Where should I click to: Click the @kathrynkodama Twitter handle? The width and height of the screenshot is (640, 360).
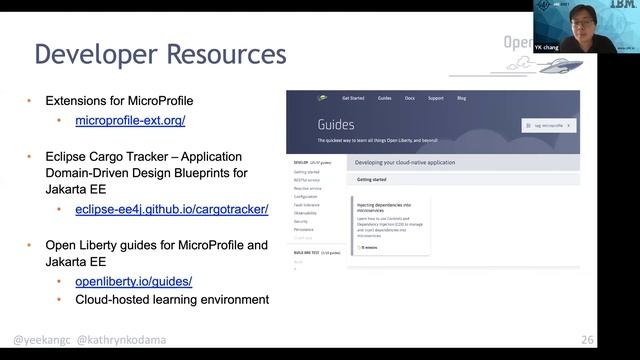click(121, 340)
